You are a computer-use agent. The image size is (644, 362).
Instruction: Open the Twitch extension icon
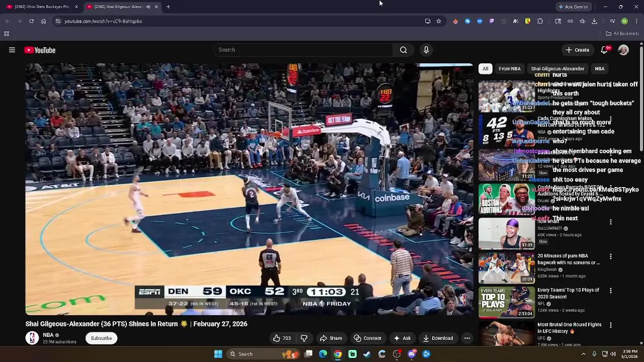[x=492, y=21]
